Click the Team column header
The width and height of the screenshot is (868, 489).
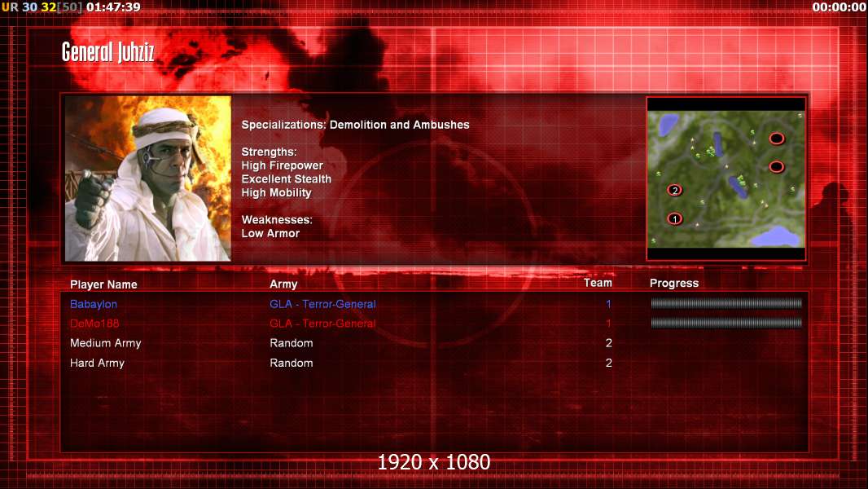(x=598, y=283)
